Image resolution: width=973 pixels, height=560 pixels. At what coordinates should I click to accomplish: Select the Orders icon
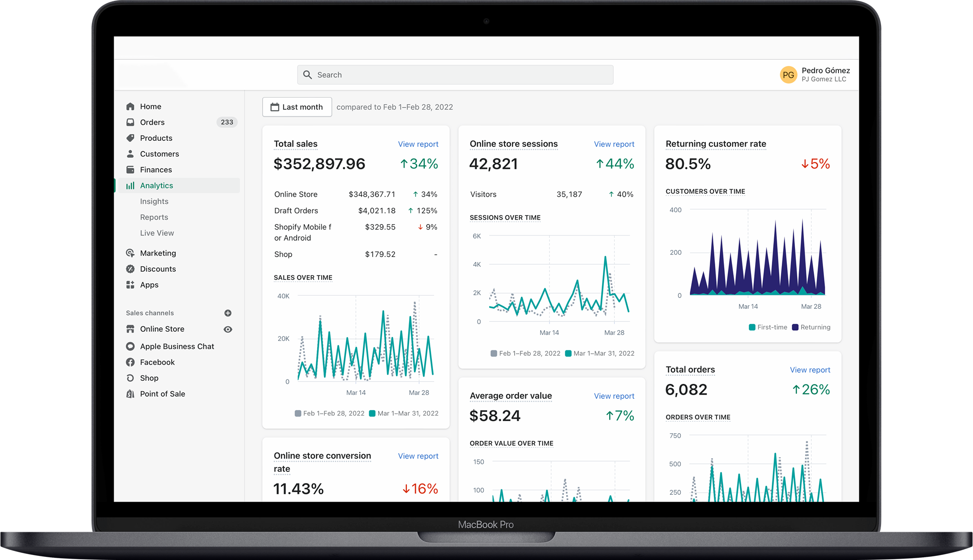130,122
